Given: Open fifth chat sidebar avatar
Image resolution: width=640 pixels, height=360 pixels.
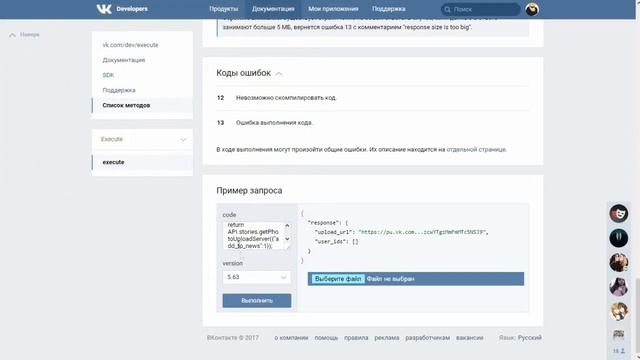Looking at the screenshot, I should point(618,312).
